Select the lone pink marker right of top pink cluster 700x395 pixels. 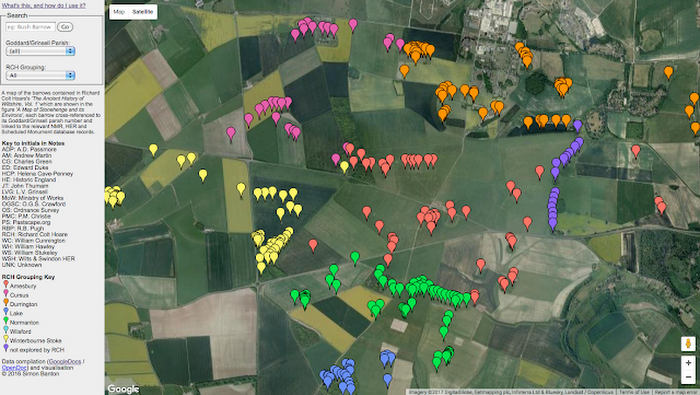pyautogui.click(x=353, y=25)
